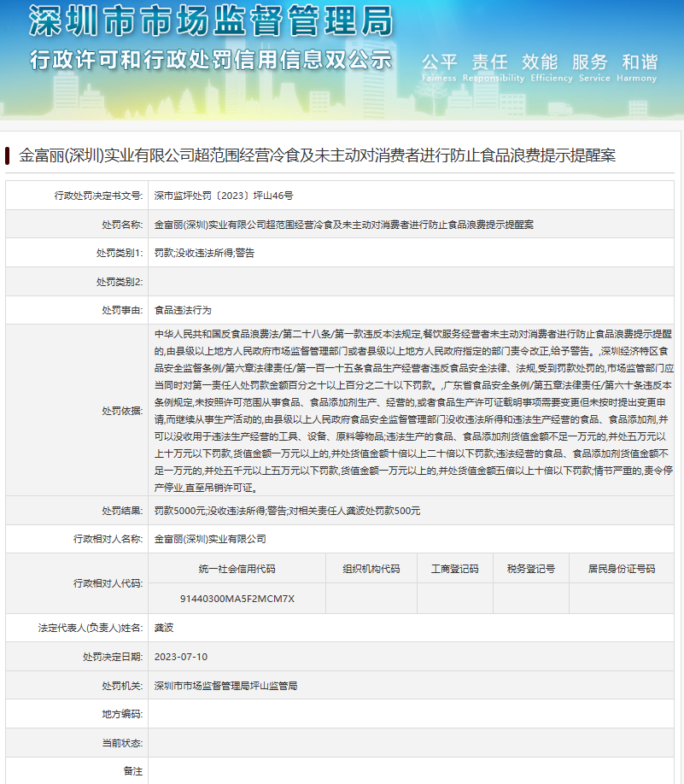The width and height of the screenshot is (684, 784).
Task: Click the 处罚事由 row label
Action: click(x=122, y=311)
